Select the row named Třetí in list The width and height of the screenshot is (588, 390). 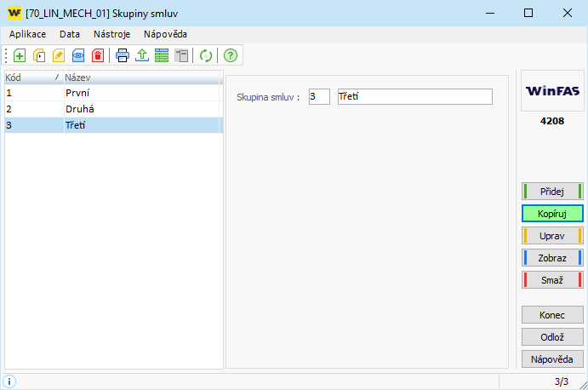pyautogui.click(x=114, y=125)
